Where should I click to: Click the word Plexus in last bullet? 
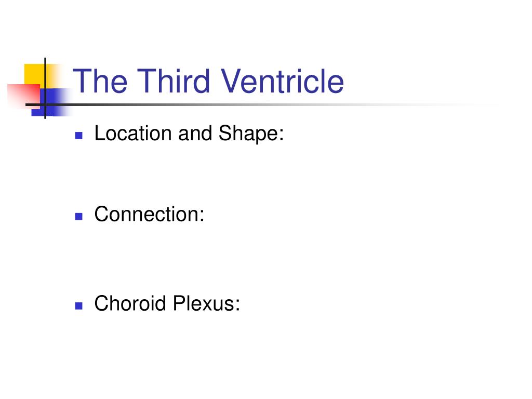pos(206,303)
